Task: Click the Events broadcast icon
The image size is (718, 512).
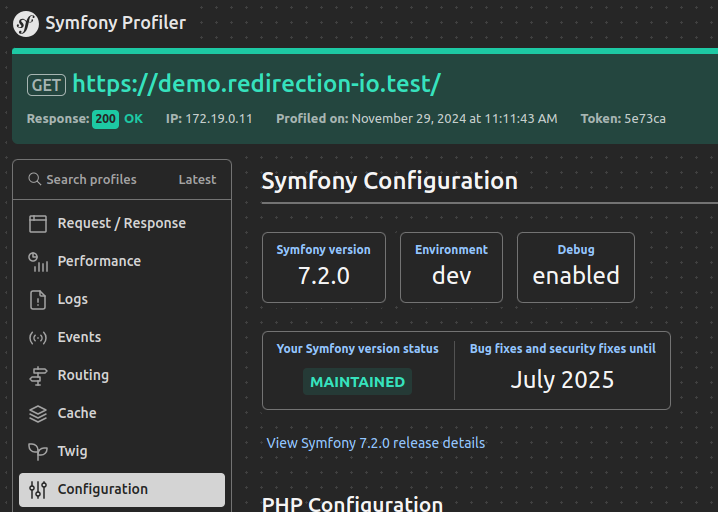Action: (38, 338)
